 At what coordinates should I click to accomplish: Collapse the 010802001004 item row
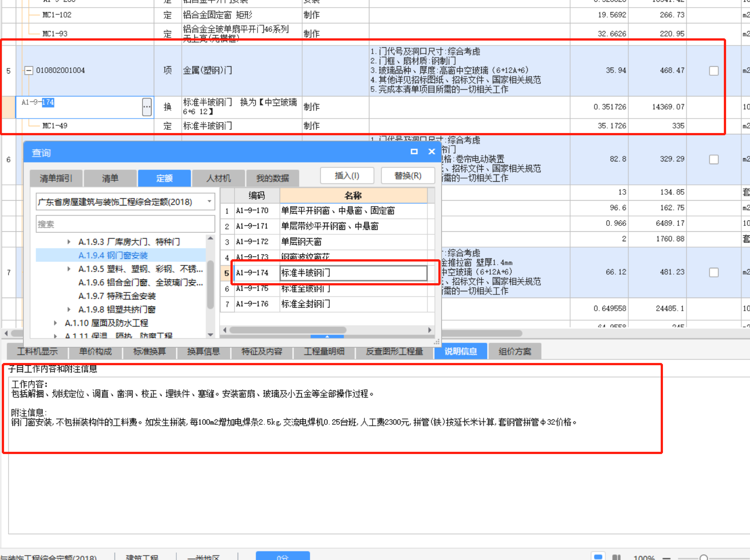tap(29, 70)
